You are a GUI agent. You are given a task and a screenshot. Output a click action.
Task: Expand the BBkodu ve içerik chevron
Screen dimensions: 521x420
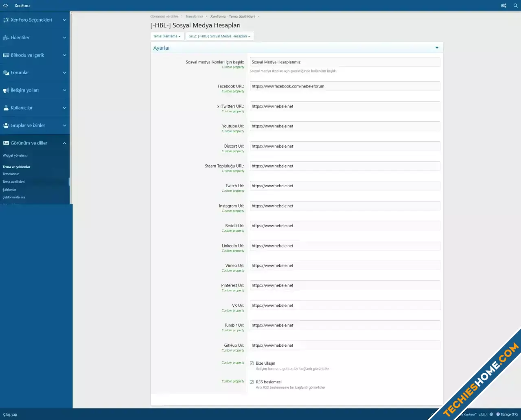coord(64,55)
